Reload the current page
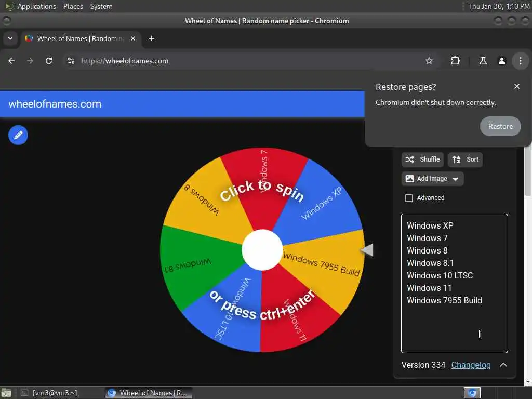Image resolution: width=532 pixels, height=399 pixels. point(49,61)
